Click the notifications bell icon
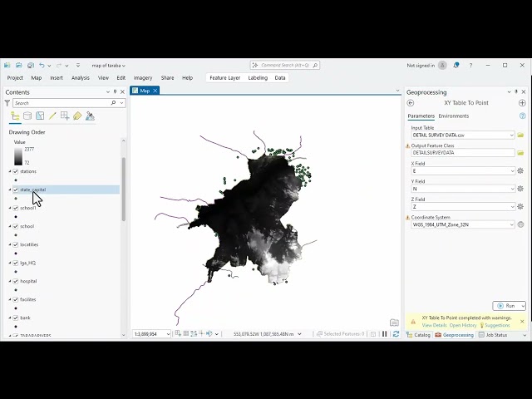This screenshot has height=399, width=532. point(456,65)
